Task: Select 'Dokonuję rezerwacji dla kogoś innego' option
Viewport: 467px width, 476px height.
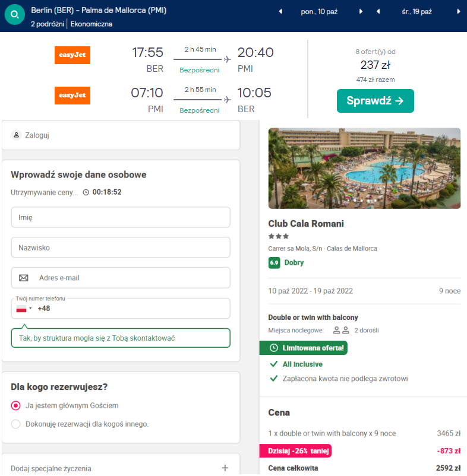Action: coord(16,424)
